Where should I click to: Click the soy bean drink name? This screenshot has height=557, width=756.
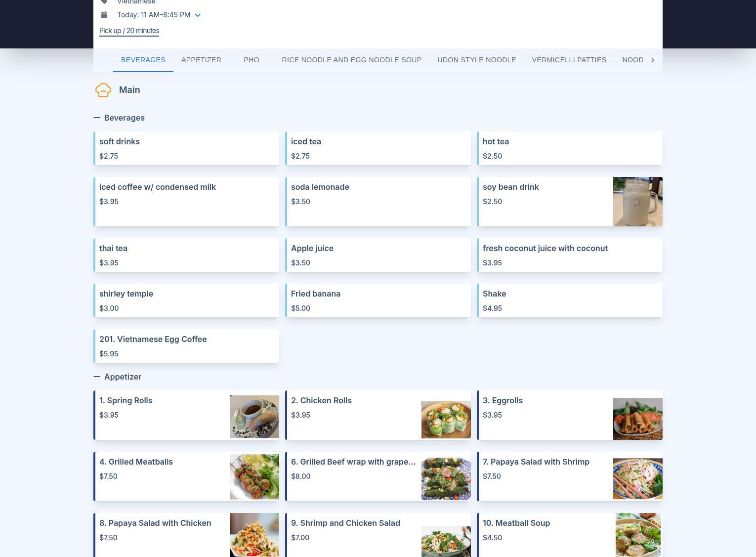click(511, 187)
